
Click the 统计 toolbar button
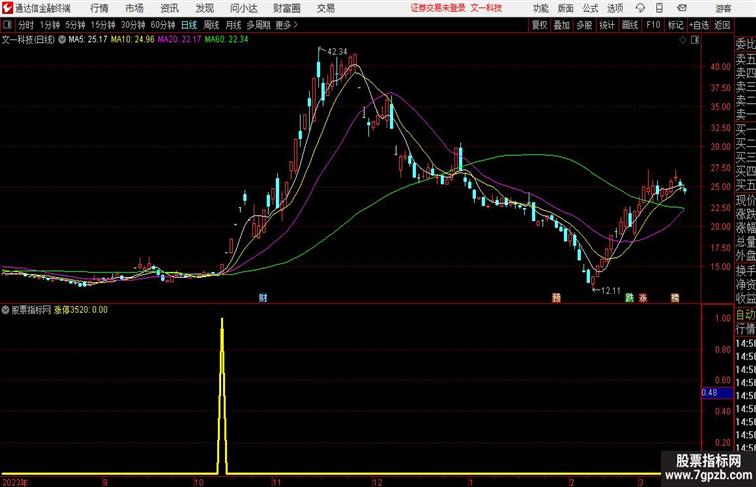pos(607,25)
